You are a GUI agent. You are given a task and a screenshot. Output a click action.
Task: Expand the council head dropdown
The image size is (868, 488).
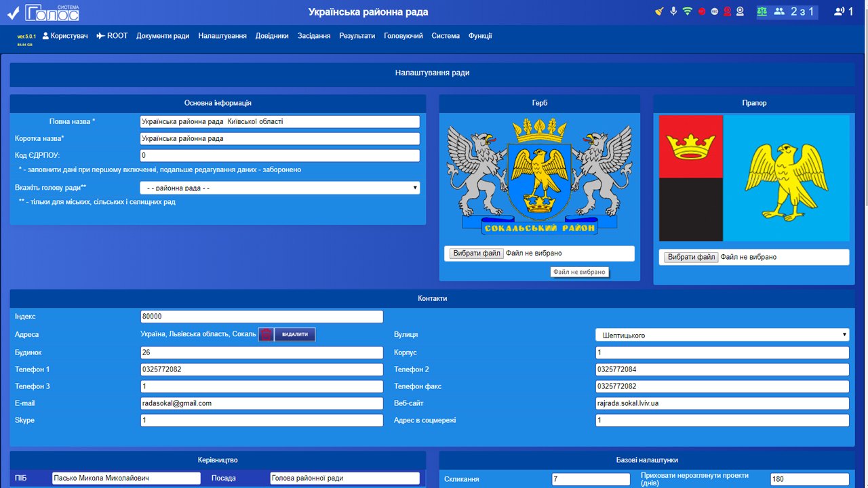pos(279,188)
